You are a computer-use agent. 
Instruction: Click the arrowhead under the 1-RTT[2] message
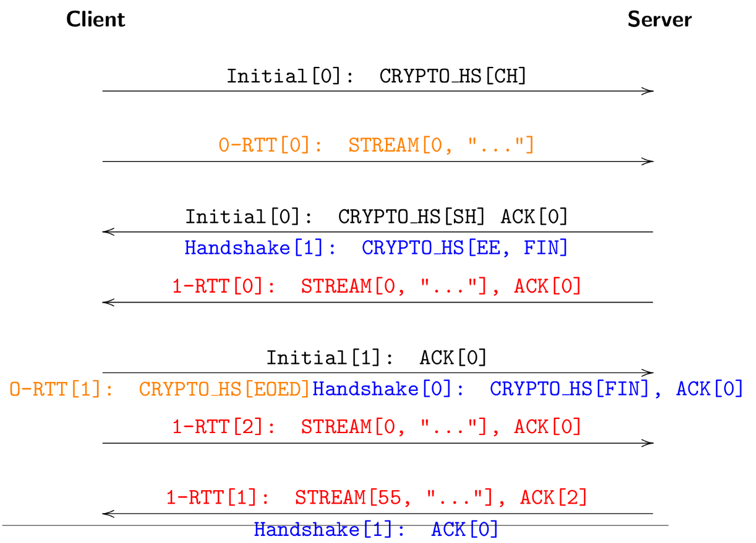click(x=647, y=443)
